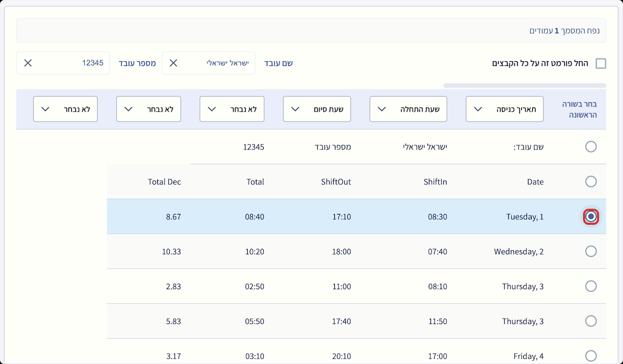
Task: Expand the leftmost לא נבחר column dropdown
Action: pos(65,109)
